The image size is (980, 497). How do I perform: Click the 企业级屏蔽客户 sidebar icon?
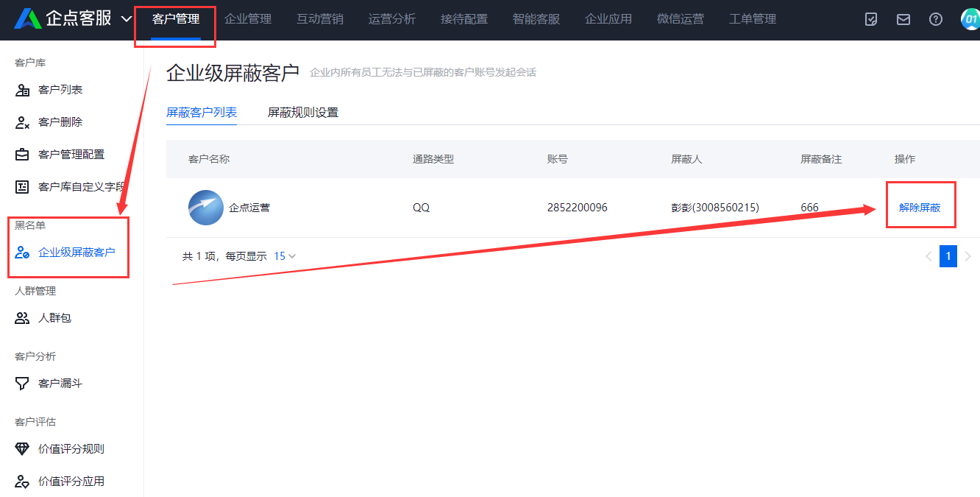coord(23,253)
